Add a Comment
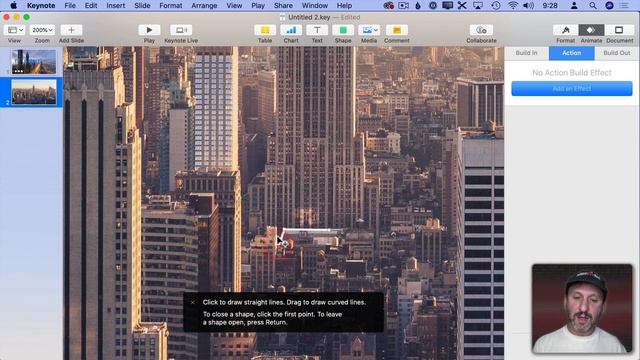The width and height of the screenshot is (640, 360). click(397, 30)
